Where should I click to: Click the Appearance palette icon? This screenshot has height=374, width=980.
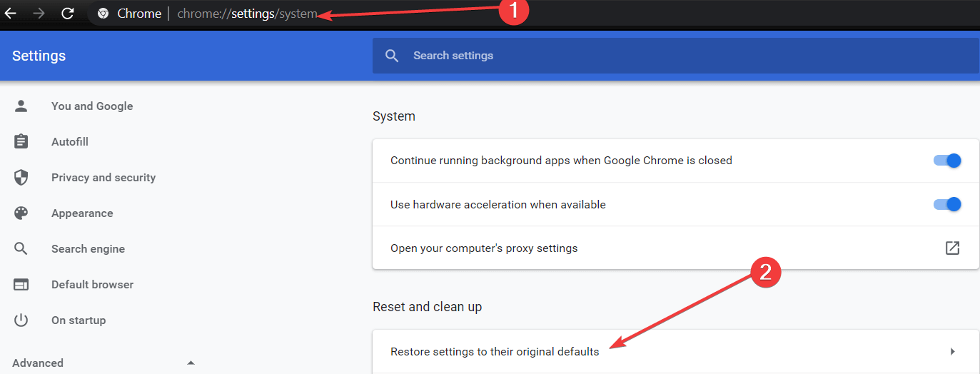pyautogui.click(x=21, y=213)
